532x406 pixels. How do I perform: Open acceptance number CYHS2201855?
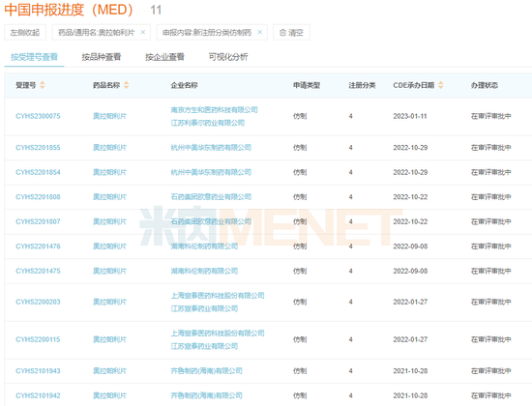pyautogui.click(x=38, y=148)
